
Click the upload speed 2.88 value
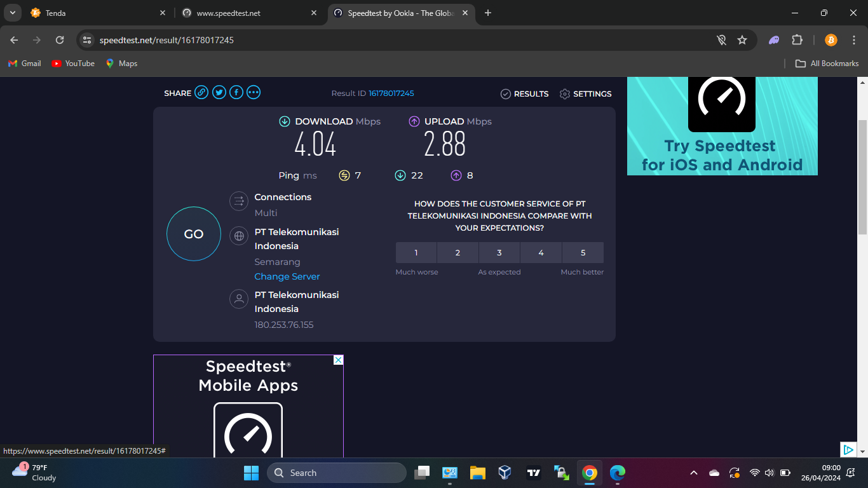[x=445, y=144]
